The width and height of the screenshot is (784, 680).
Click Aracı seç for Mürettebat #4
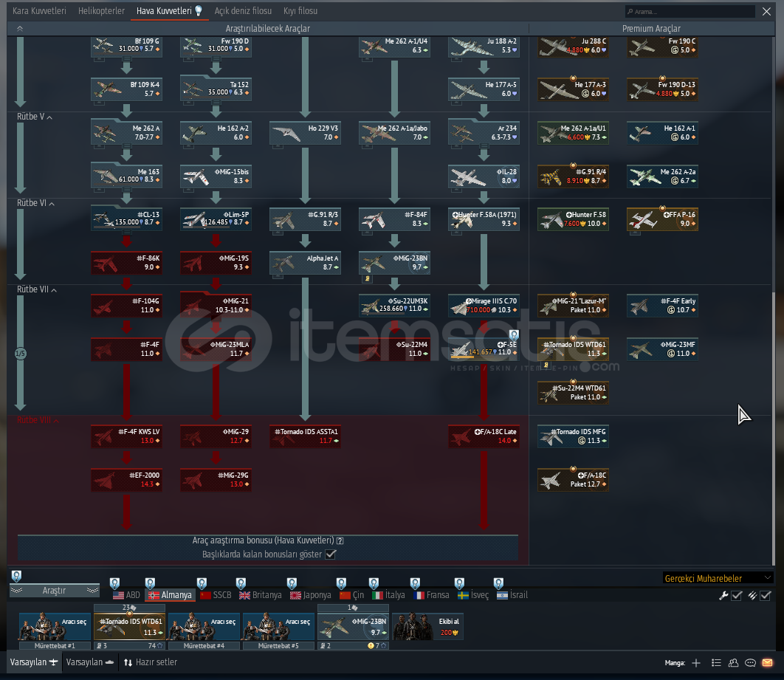pos(204,627)
